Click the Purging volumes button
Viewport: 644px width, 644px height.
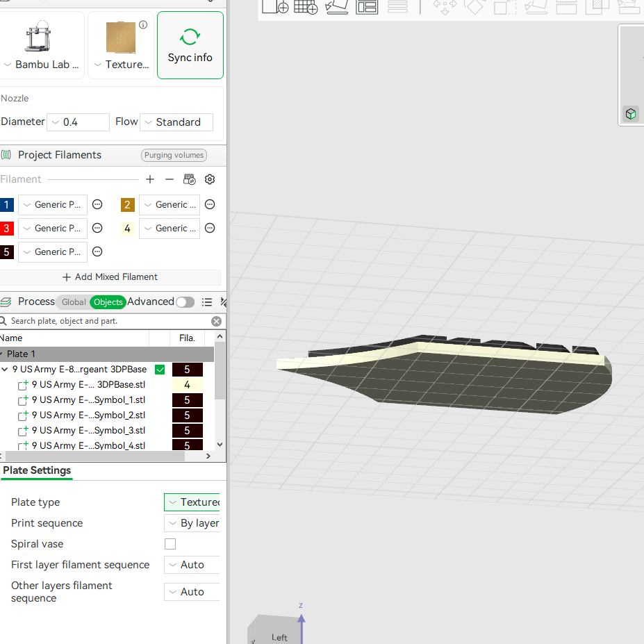[174, 155]
